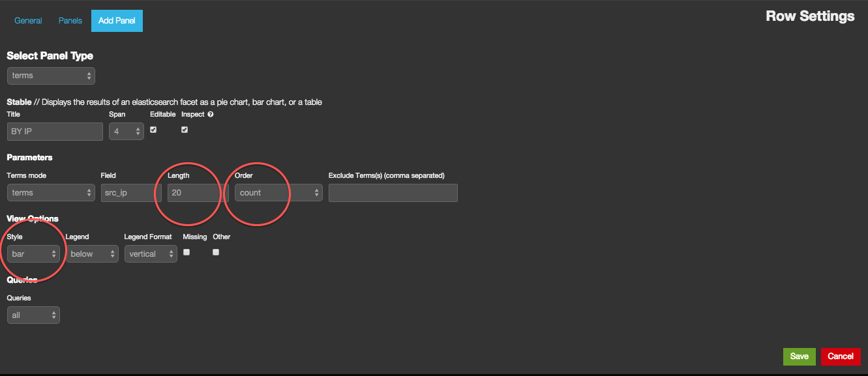Toggle the Editable checkbox
868x376 pixels.
[x=153, y=130]
